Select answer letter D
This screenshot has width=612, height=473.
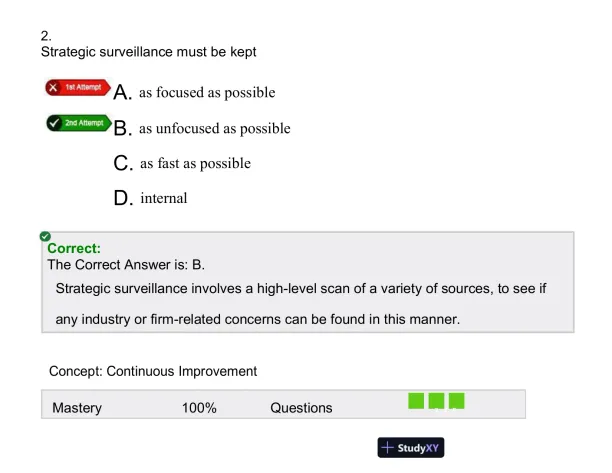[x=123, y=198]
